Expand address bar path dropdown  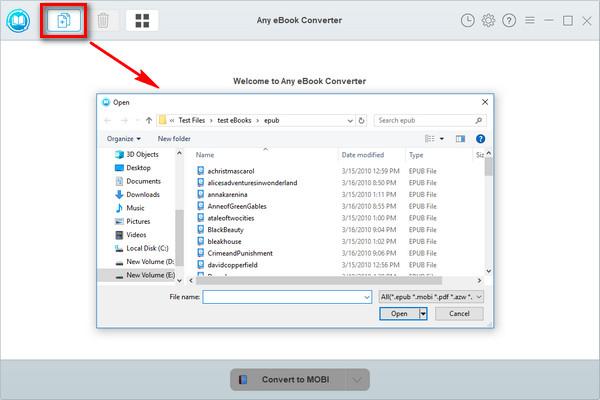point(350,121)
